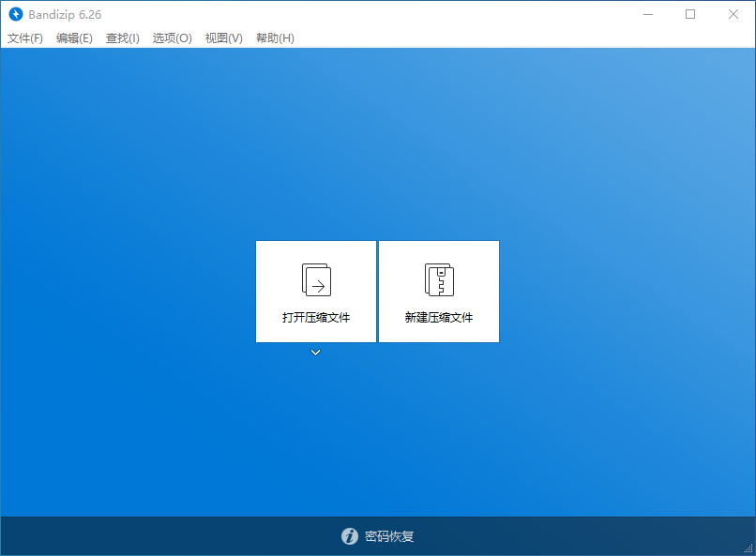Click the info icon beside 密码恢复
The height and width of the screenshot is (556, 756).
coord(349,536)
